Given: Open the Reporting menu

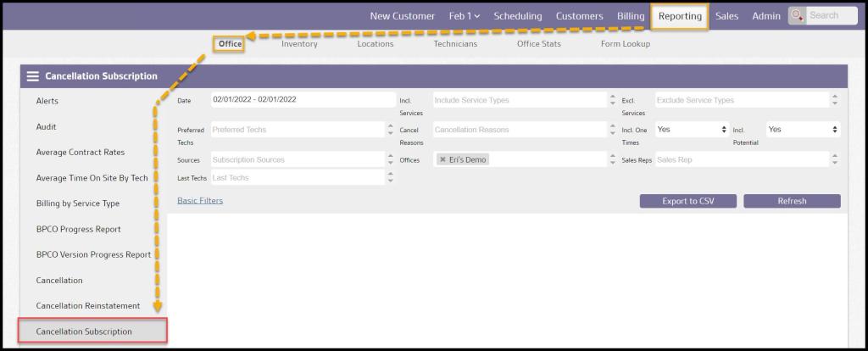Looking at the screenshot, I should coord(680,16).
